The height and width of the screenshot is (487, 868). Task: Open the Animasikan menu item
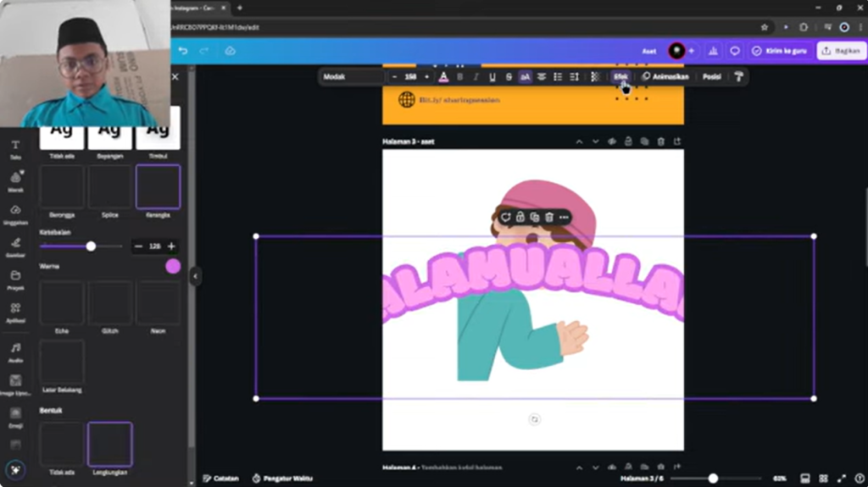click(x=665, y=77)
